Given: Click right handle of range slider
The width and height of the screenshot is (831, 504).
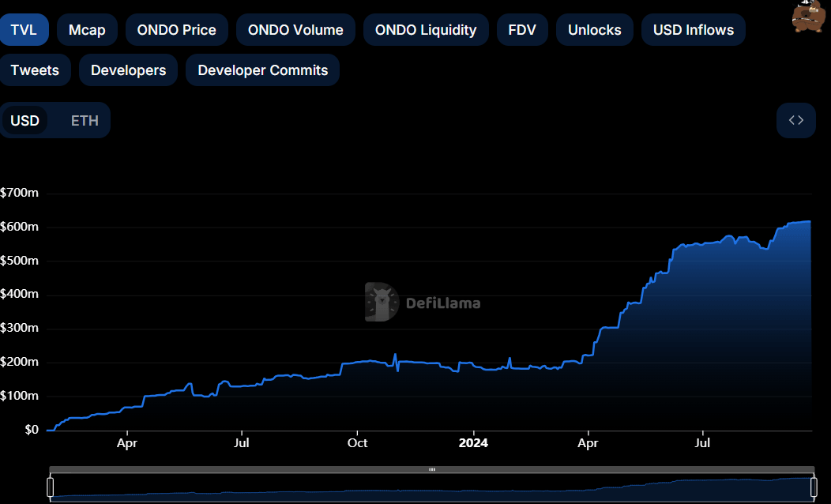Looking at the screenshot, I should (812, 487).
